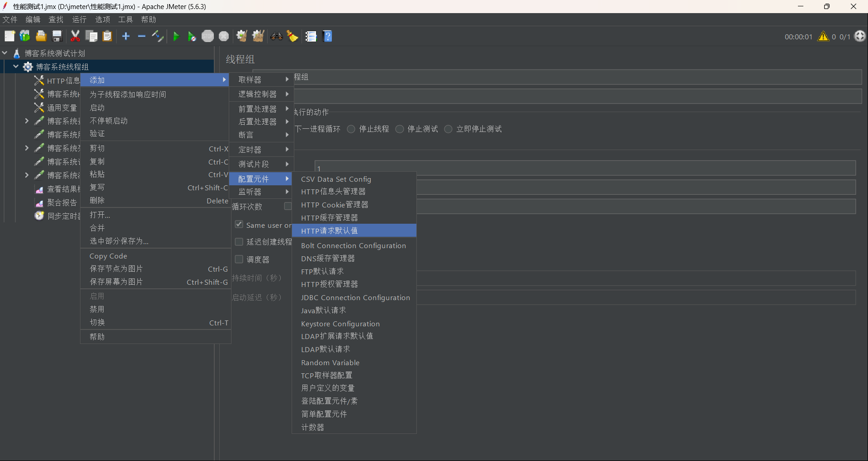
Task: Click the thread group name input field
Action: click(x=577, y=77)
